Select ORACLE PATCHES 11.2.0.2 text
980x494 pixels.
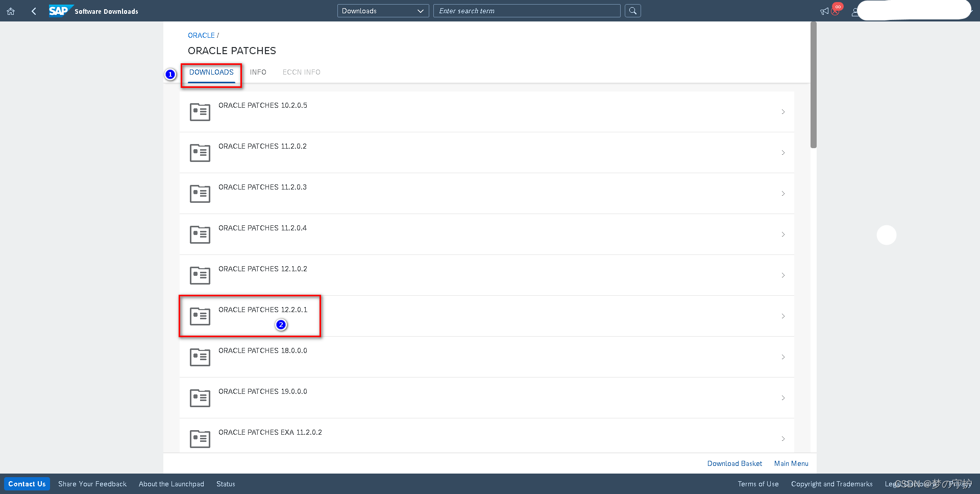point(263,146)
